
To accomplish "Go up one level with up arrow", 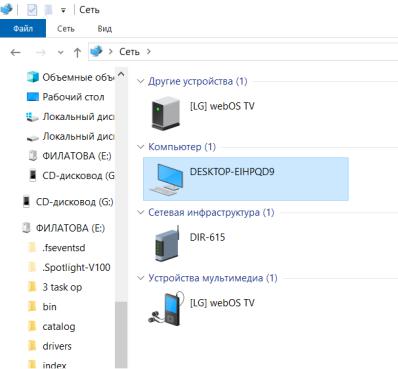I will coord(77,52).
